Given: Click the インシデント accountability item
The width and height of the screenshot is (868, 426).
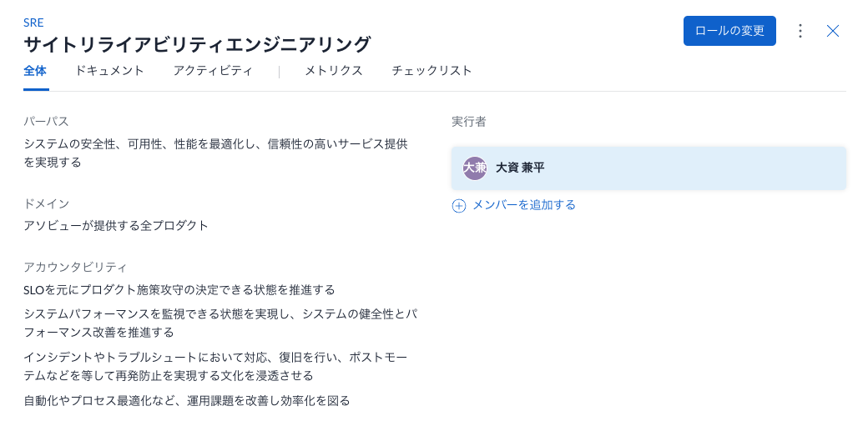Looking at the screenshot, I should tap(215, 366).
